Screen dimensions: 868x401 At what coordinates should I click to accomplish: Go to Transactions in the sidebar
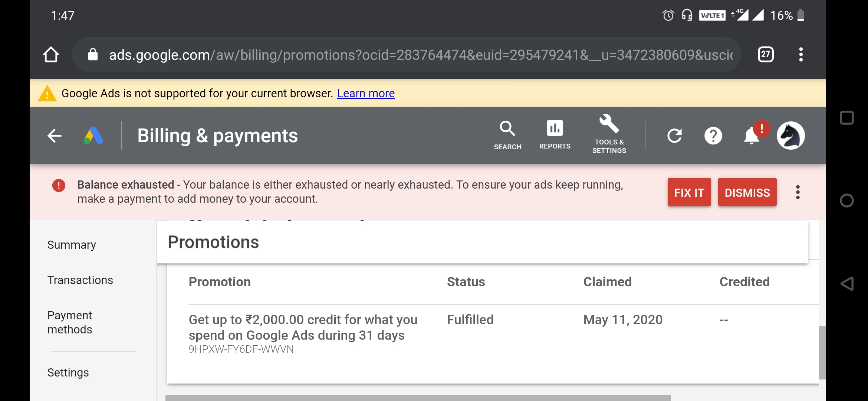tap(80, 280)
